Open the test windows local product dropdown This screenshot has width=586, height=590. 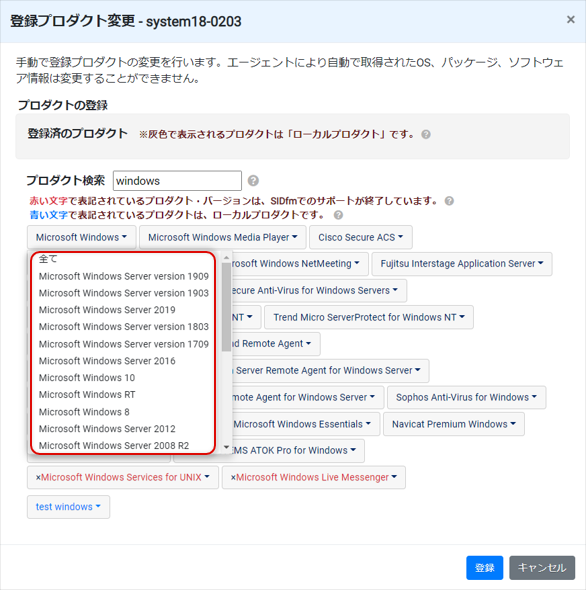point(68,507)
